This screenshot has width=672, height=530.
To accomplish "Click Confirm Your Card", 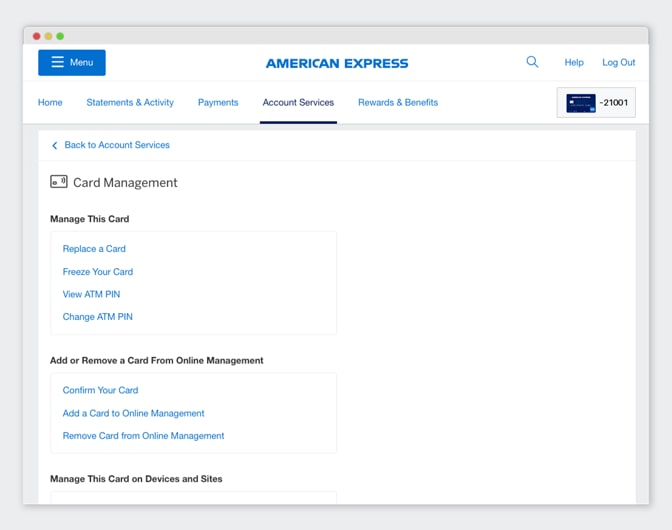I will pyautogui.click(x=100, y=390).
